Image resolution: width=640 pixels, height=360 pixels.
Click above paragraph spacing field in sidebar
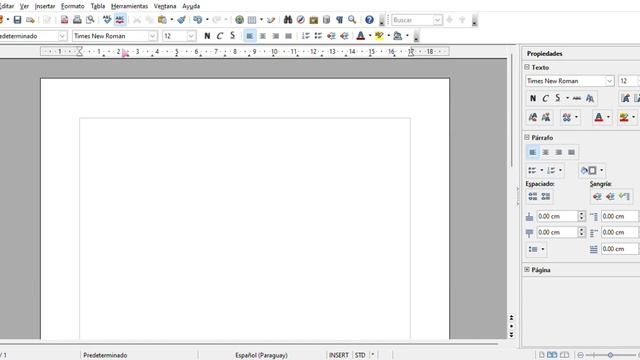(557, 216)
